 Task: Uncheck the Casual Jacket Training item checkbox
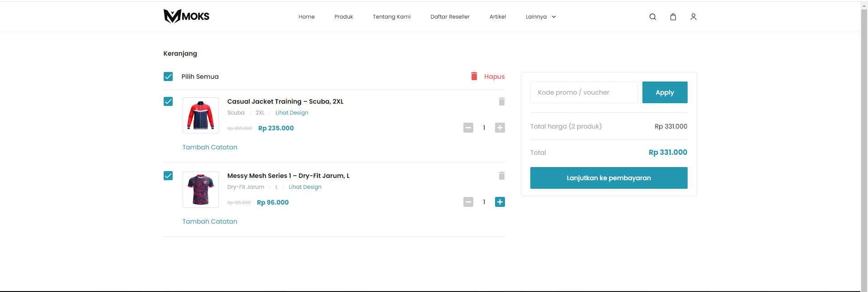point(168,101)
